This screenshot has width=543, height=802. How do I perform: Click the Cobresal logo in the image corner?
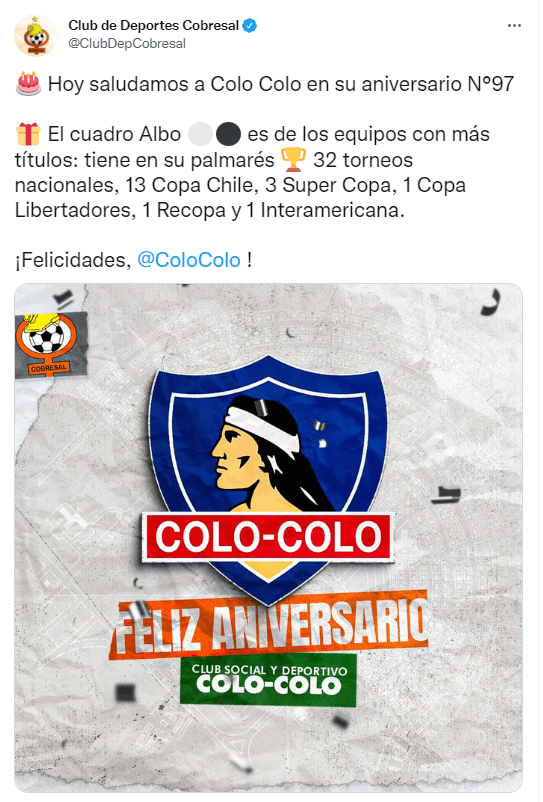[49, 344]
